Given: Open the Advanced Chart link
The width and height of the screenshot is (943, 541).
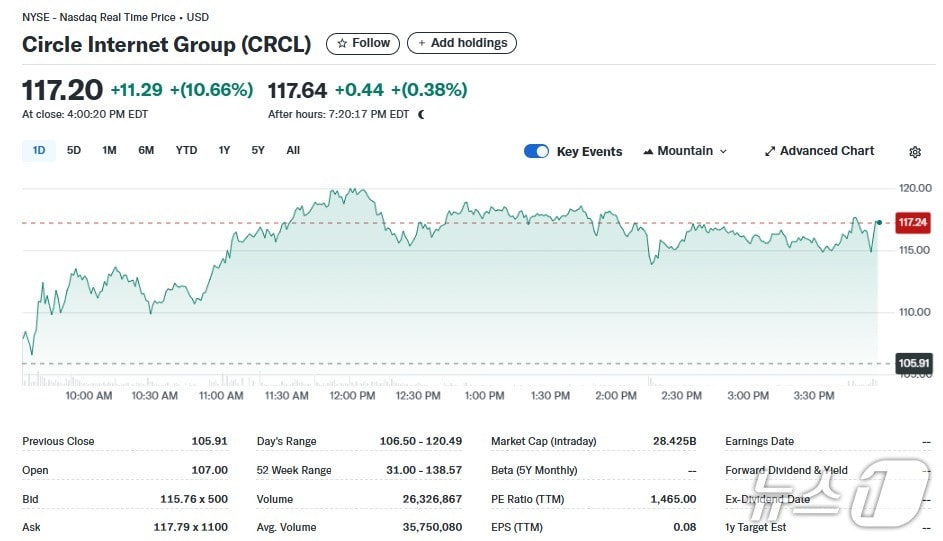Looking at the screenshot, I should pos(826,151).
